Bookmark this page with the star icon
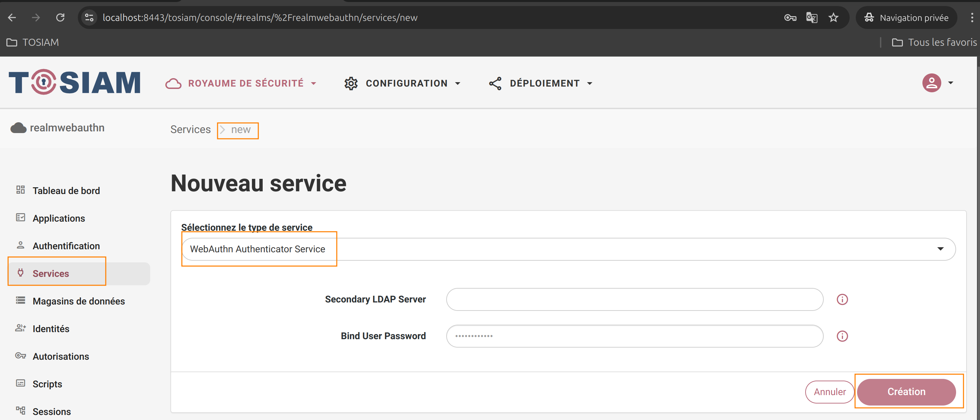Screen dimensions: 980x420 (x=834, y=18)
